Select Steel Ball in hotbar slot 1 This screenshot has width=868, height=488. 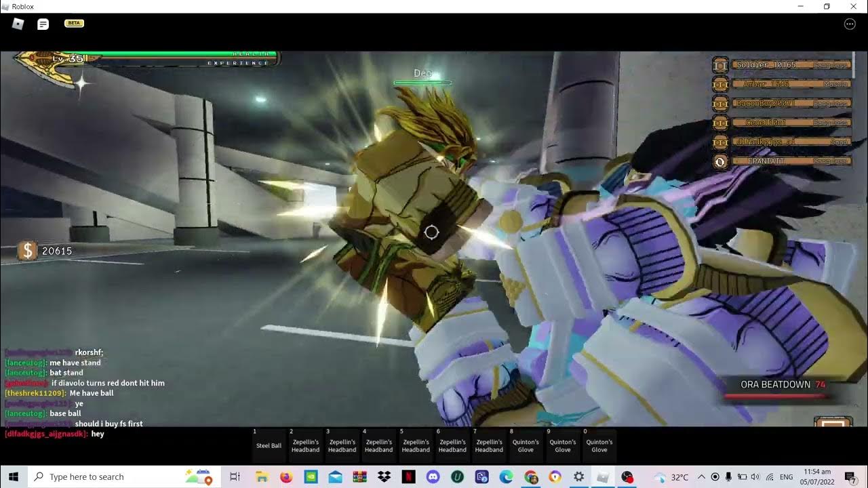click(269, 445)
